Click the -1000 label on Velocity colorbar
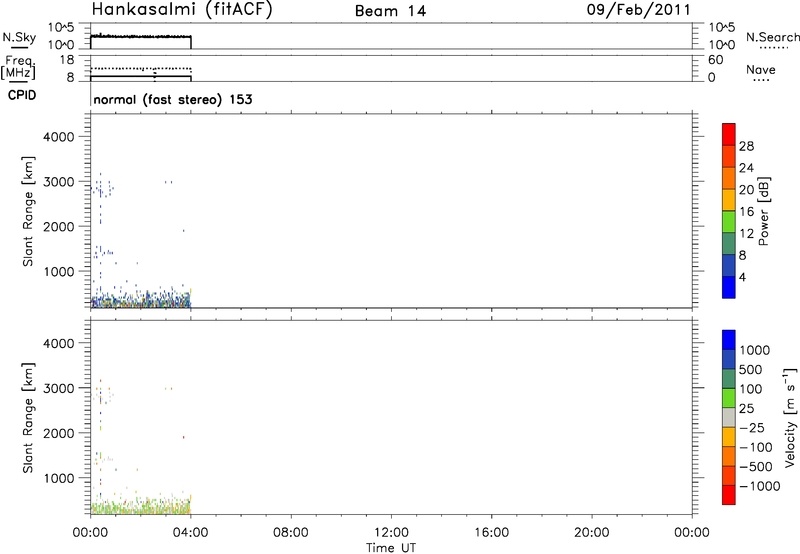This screenshot has width=800, height=554. (760, 486)
